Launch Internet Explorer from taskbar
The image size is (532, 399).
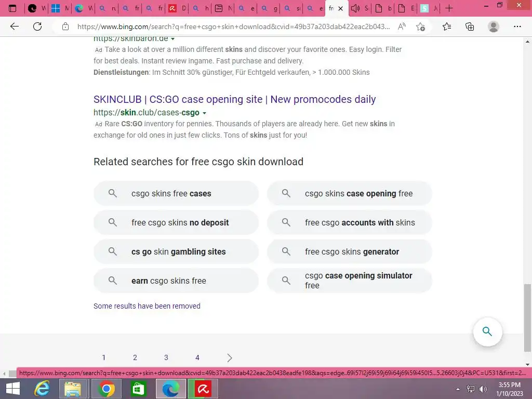pyautogui.click(x=42, y=389)
